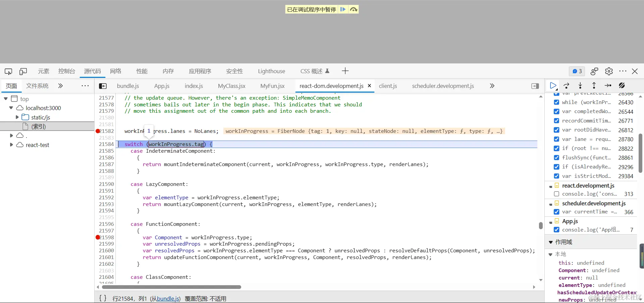Open the 3 issues counter badge

click(577, 71)
